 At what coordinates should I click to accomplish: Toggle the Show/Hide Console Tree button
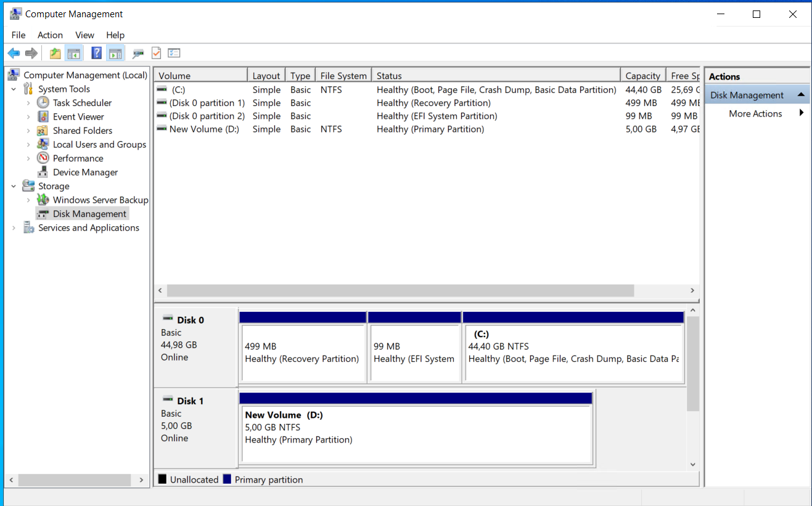[74, 54]
